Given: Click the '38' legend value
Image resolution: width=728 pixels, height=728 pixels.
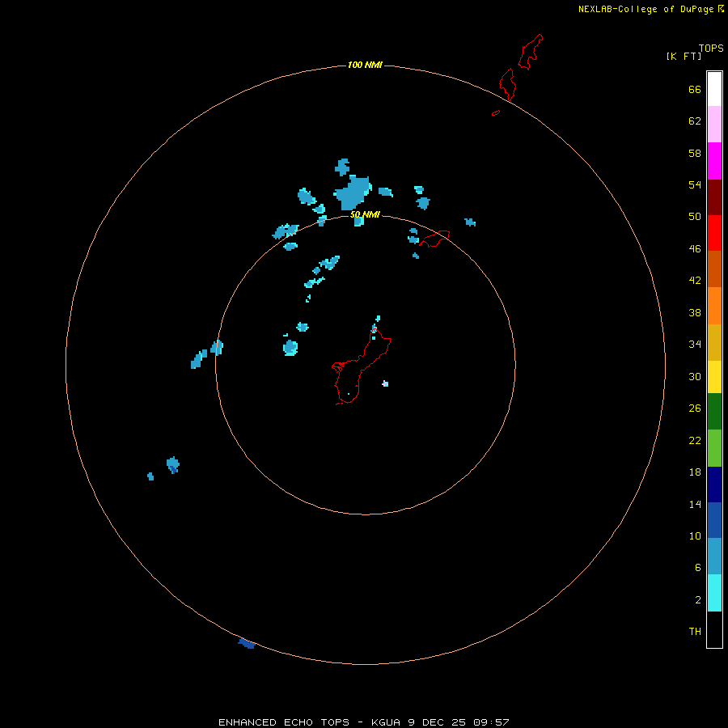Looking at the screenshot, I should (x=695, y=312).
